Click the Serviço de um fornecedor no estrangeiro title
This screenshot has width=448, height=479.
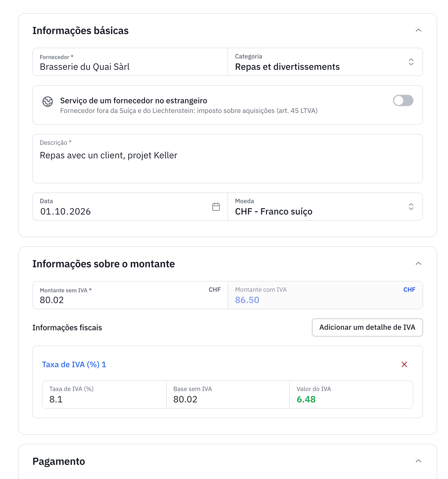(x=134, y=100)
